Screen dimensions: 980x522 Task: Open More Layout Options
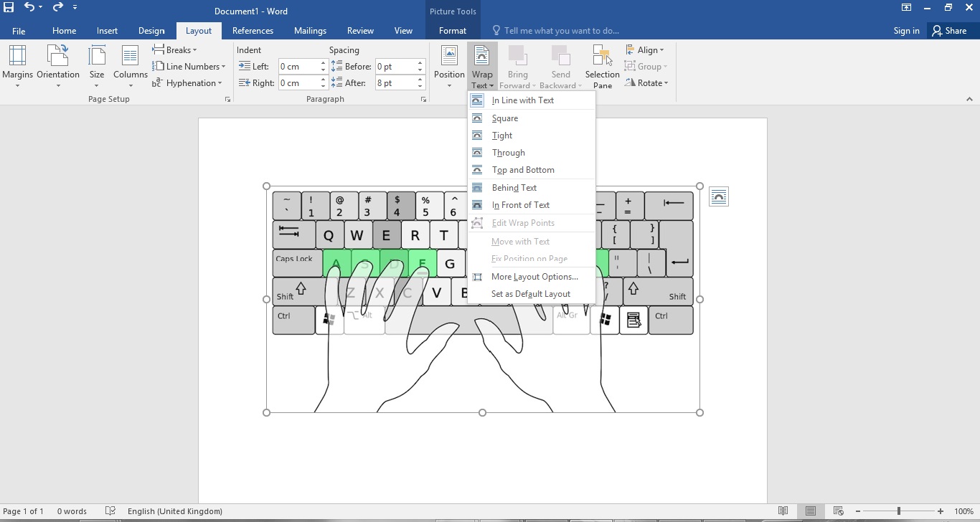(532, 277)
